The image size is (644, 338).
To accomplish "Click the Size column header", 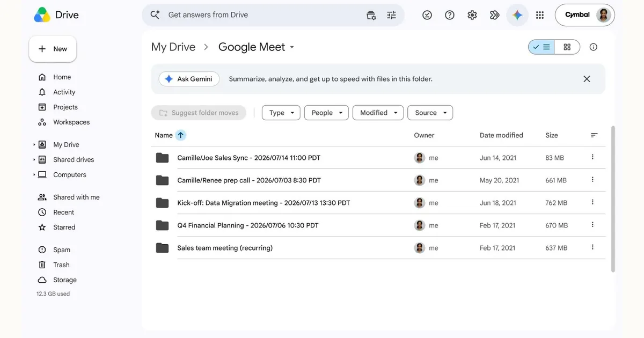I will pyautogui.click(x=552, y=135).
